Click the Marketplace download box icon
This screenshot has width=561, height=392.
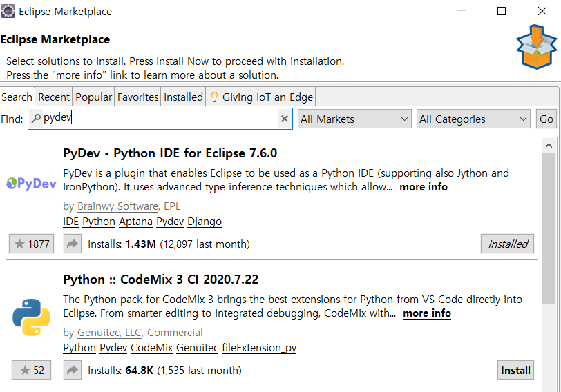tap(536, 47)
